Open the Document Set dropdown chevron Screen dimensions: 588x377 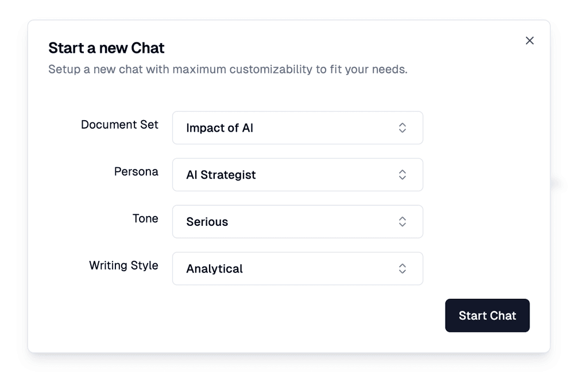[x=403, y=128]
